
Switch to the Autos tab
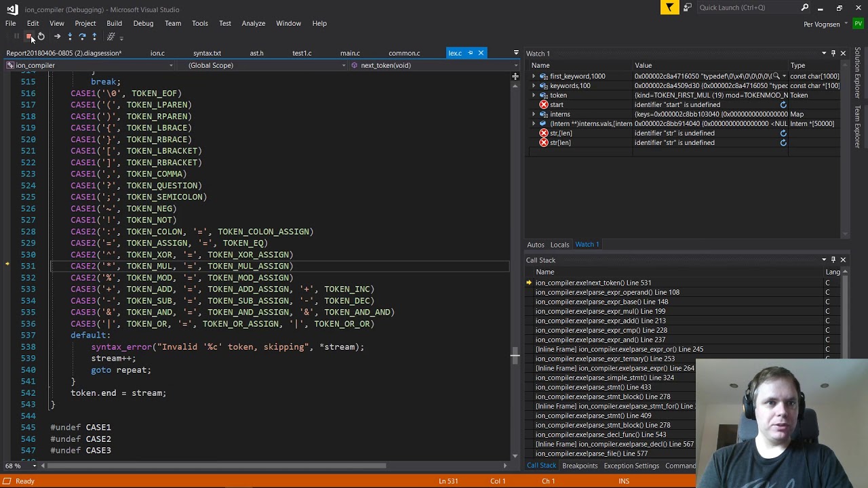[x=535, y=245]
